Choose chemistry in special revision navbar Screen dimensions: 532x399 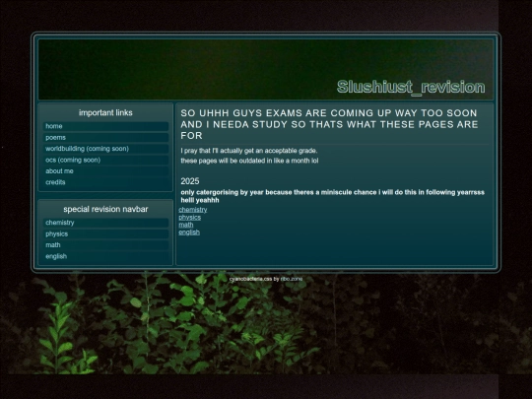coord(105,223)
